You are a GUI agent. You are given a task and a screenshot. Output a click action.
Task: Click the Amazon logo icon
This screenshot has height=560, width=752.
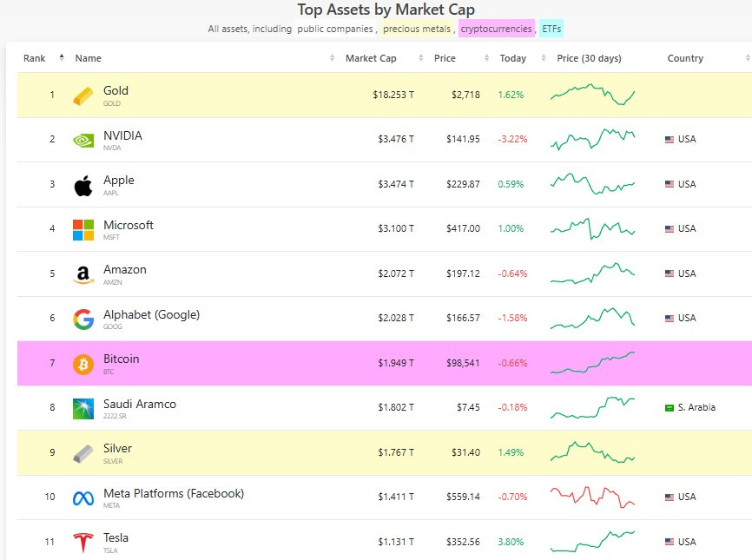83,274
